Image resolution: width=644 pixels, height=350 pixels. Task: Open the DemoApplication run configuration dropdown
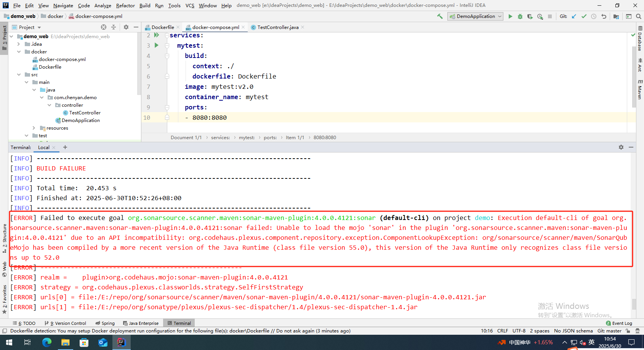(475, 16)
